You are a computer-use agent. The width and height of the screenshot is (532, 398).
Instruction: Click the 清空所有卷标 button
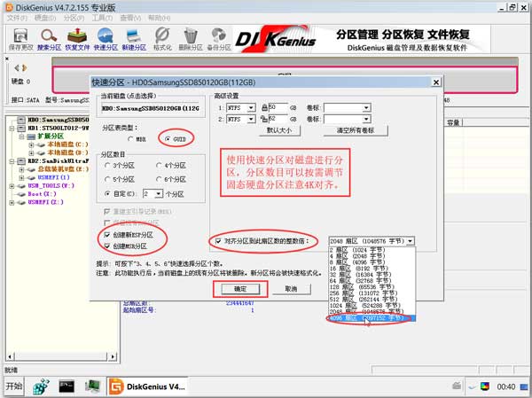point(356,130)
